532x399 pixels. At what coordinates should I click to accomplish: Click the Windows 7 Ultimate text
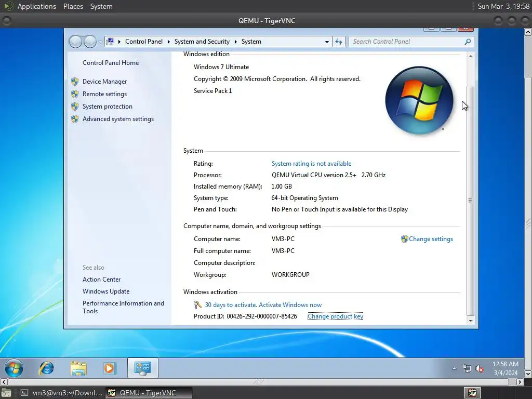point(221,67)
